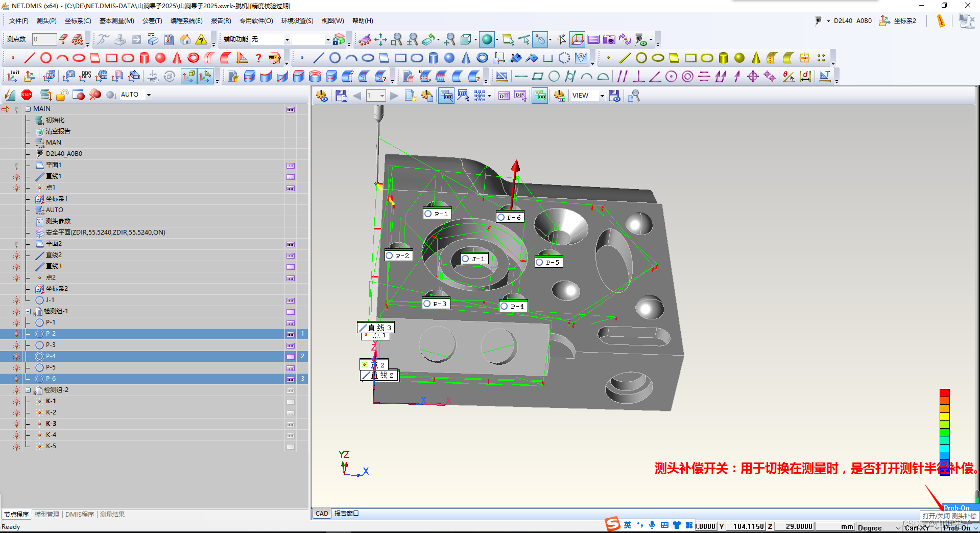Collapse the 检测组-1 group node
Image resolution: width=980 pixels, height=533 pixels.
click(x=28, y=311)
